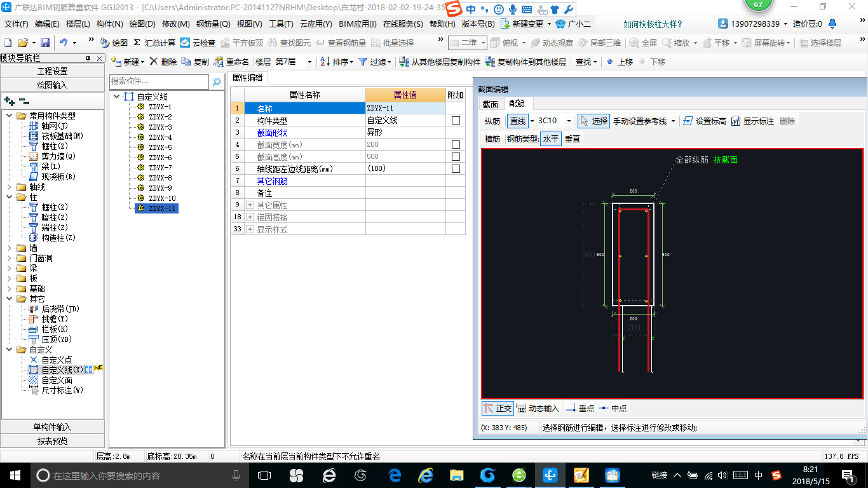The height and width of the screenshot is (488, 868).
Task: Expand 其它属性 row
Action: 250,205
